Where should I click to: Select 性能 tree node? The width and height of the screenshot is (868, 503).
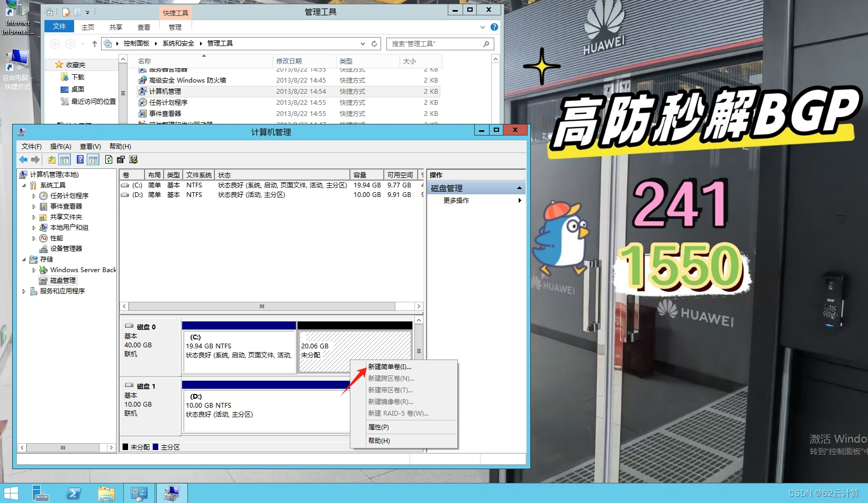click(x=57, y=238)
